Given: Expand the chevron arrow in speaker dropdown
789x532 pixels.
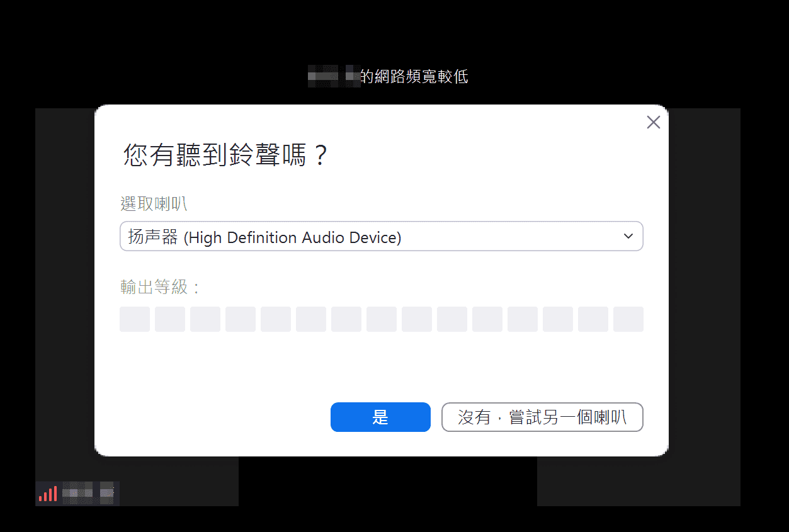Looking at the screenshot, I should click(628, 237).
